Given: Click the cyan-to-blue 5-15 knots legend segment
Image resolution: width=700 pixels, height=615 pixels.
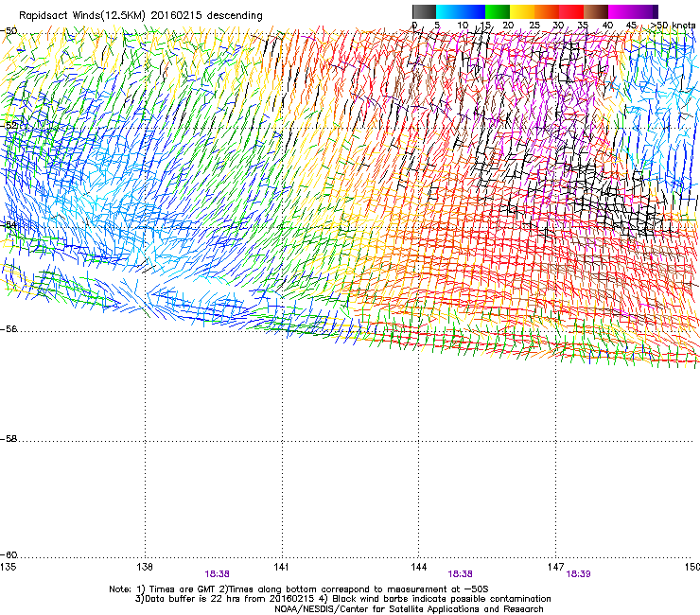Looking at the screenshot, I should [x=461, y=11].
